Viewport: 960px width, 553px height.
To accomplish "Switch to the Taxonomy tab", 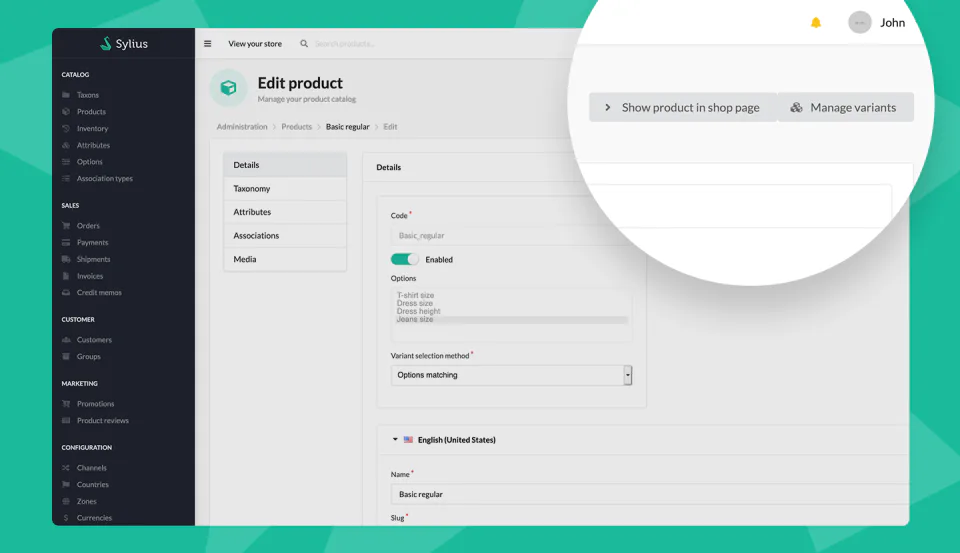I will pyautogui.click(x=285, y=189).
